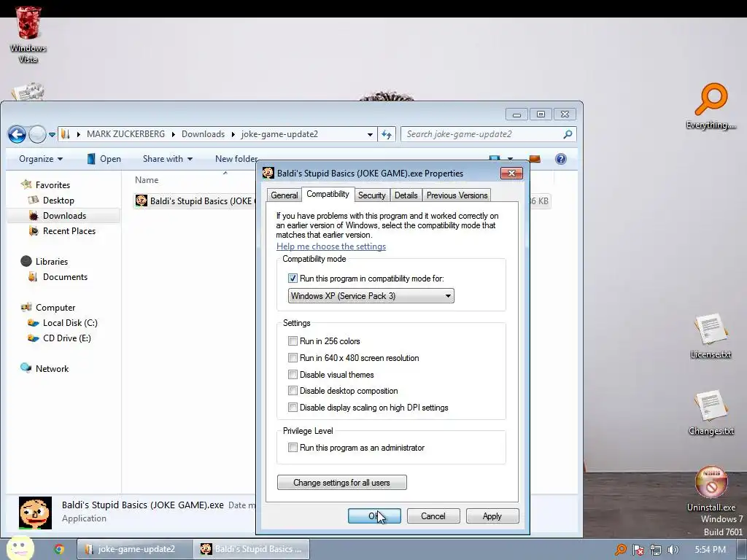The image size is (747, 560).
Task: Open the Windows XP (Service Pack 3) dropdown
Action: 371,296
